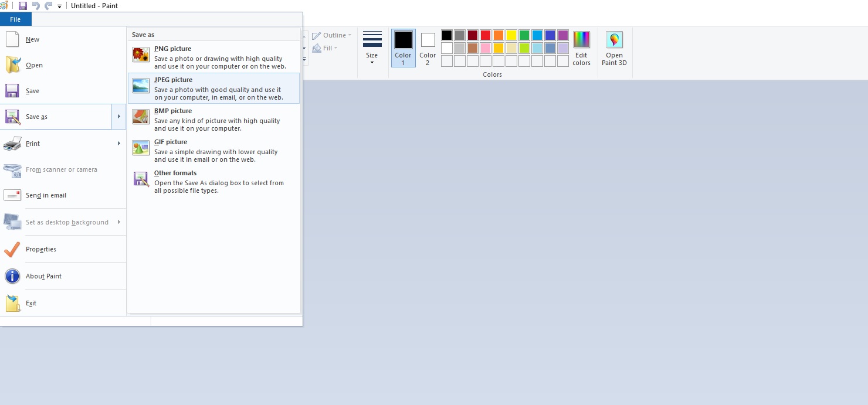868x405 pixels.
Task: Pick the pink color swatch
Action: pos(486,48)
